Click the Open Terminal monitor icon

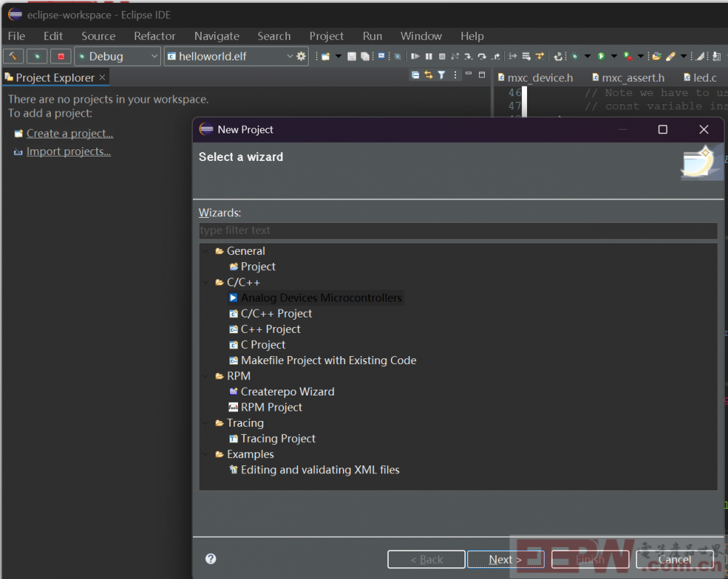(381, 56)
